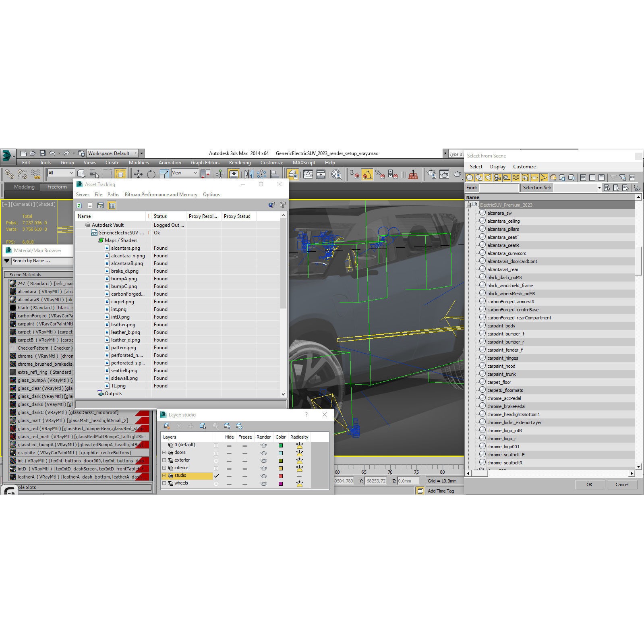Refresh the Asset Tracking list
This screenshot has height=644, width=644.
click(x=79, y=205)
